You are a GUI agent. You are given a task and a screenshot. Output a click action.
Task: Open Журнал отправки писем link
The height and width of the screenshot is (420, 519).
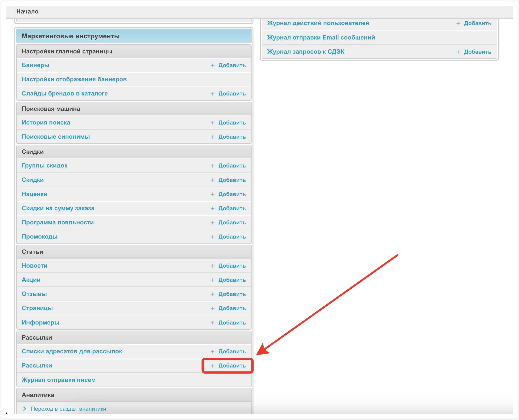click(x=59, y=380)
